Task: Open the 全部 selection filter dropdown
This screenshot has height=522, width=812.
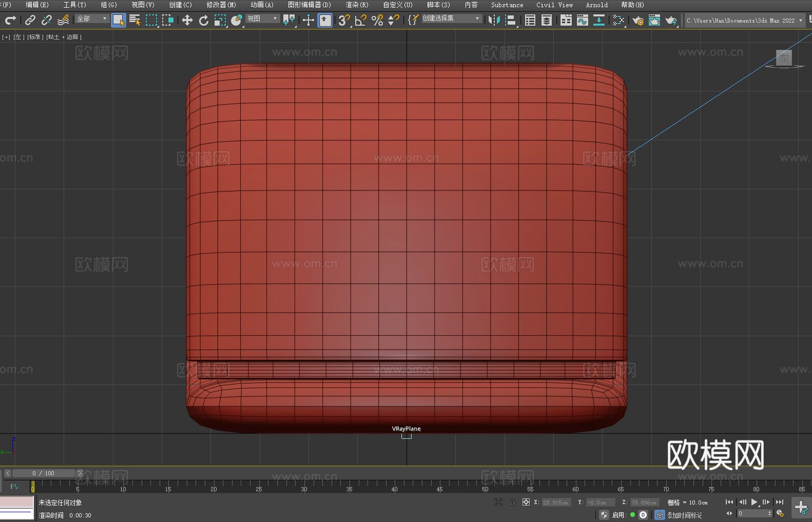Action: 92,18
